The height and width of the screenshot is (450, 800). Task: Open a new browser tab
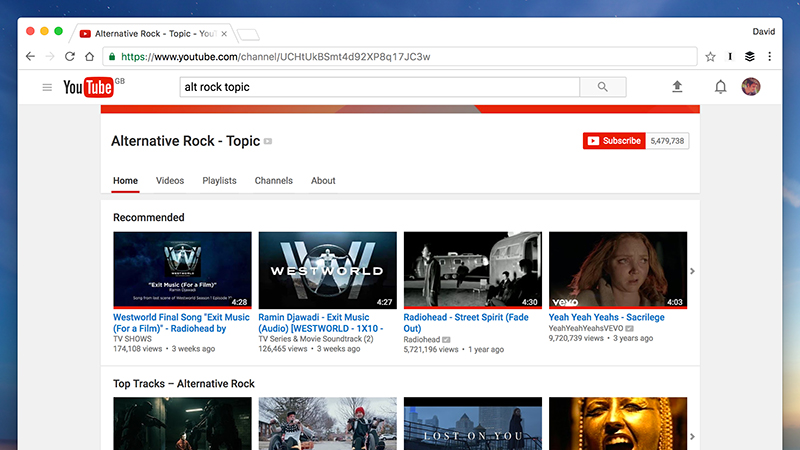(248, 35)
